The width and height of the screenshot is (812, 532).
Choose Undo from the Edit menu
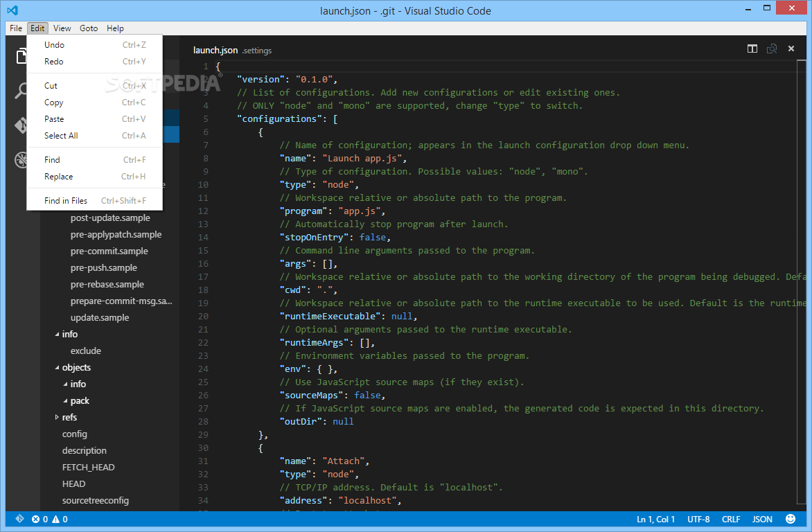point(95,45)
